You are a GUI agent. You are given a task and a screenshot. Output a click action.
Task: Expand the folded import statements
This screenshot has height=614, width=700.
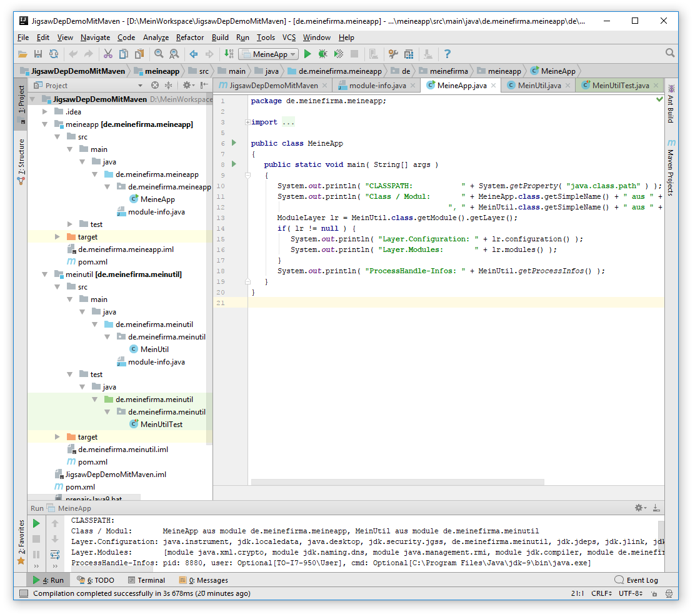pyautogui.click(x=247, y=122)
